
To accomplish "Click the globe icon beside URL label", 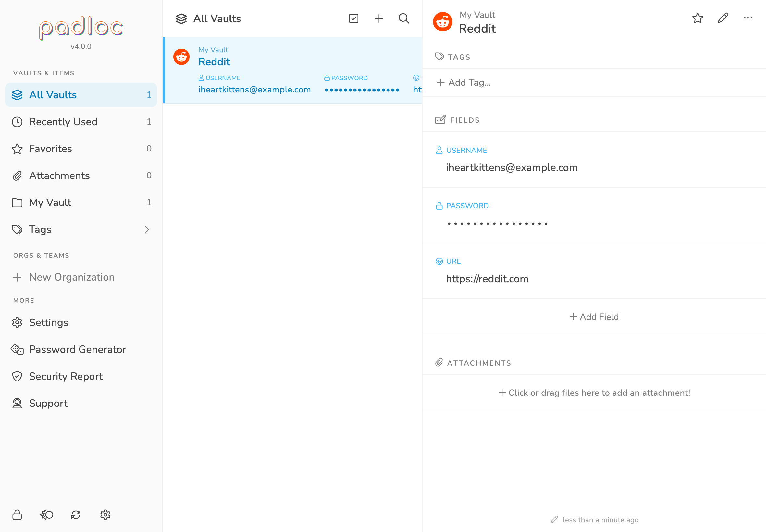I will (439, 261).
